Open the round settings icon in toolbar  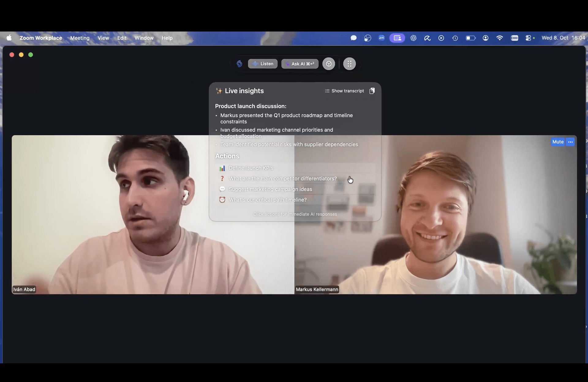click(x=329, y=64)
